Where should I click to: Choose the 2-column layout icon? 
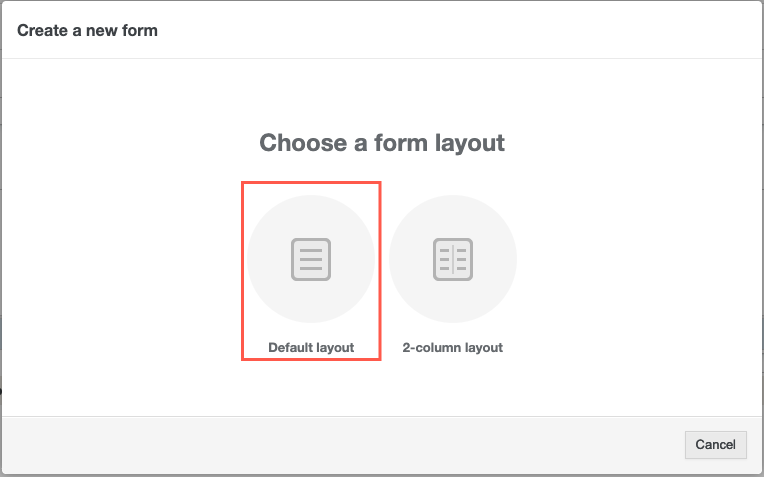(453, 259)
